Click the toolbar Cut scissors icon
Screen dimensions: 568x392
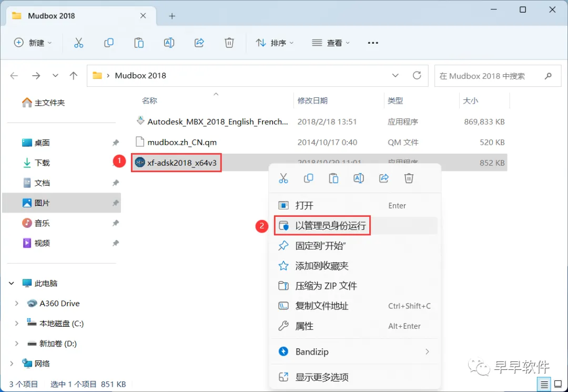(78, 43)
